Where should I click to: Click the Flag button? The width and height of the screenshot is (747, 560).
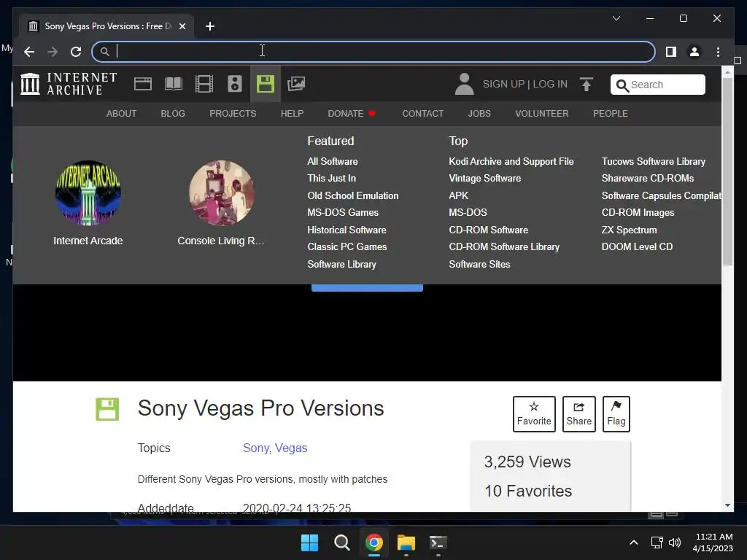[x=616, y=414]
